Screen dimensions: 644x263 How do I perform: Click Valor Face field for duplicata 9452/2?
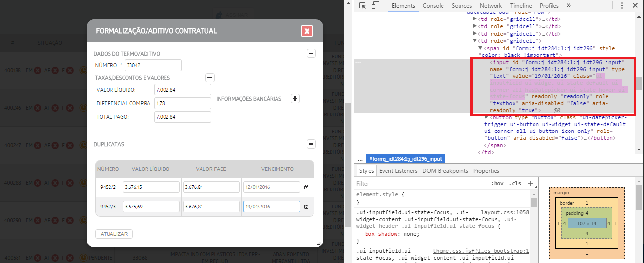pos(211,187)
